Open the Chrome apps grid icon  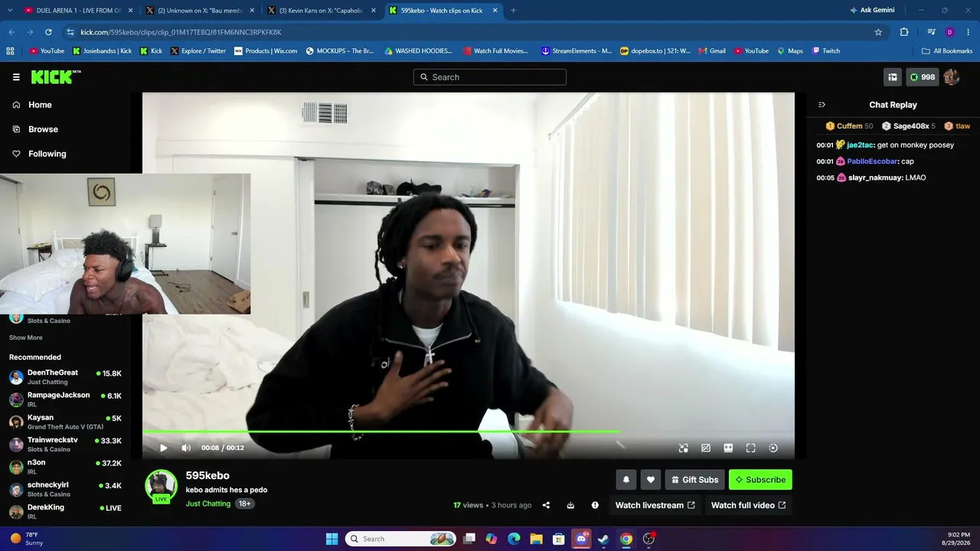10,51
